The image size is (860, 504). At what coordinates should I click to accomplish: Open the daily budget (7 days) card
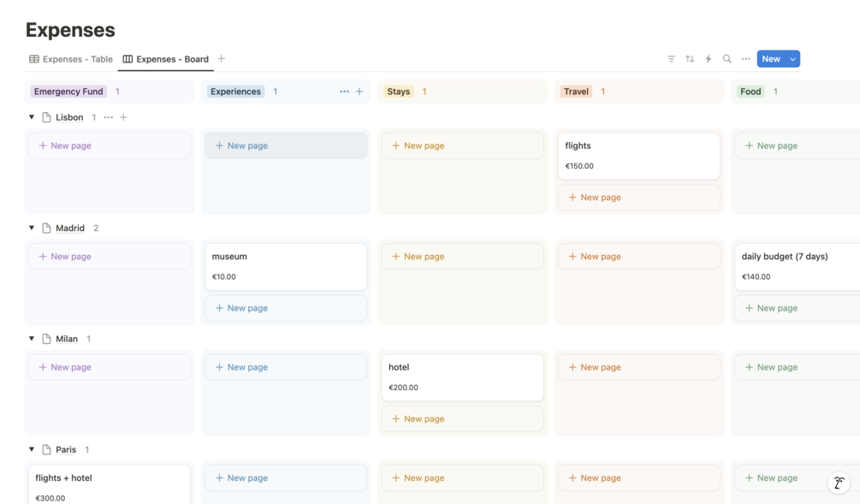coord(798,267)
